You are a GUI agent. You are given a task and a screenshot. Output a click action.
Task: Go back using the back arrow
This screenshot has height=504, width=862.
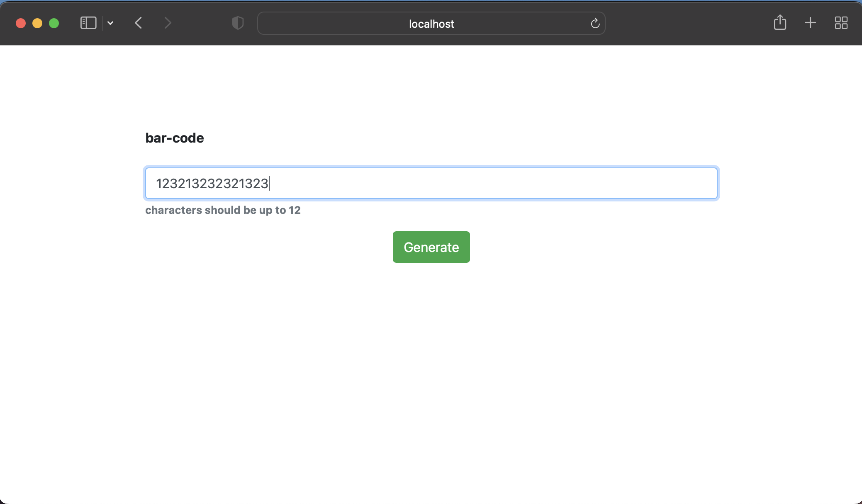(138, 23)
